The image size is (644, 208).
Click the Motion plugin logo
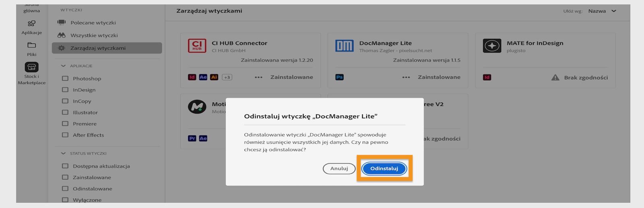point(197,107)
